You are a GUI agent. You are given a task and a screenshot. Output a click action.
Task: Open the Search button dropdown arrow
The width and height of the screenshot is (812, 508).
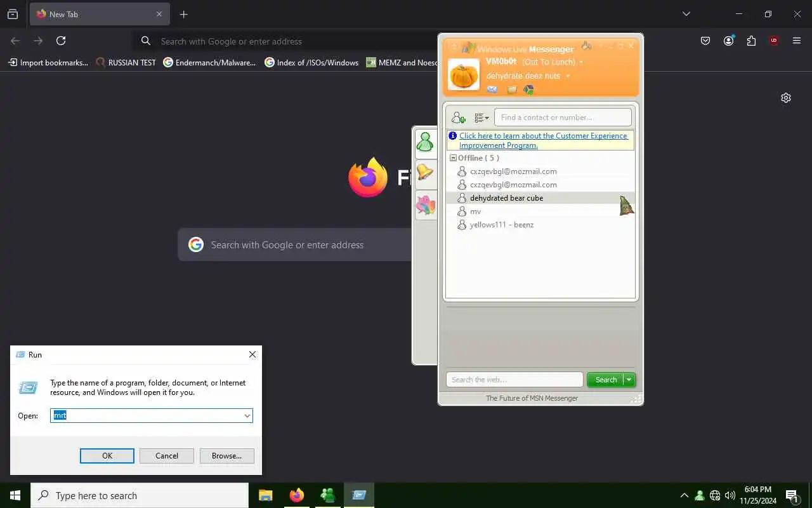point(629,380)
